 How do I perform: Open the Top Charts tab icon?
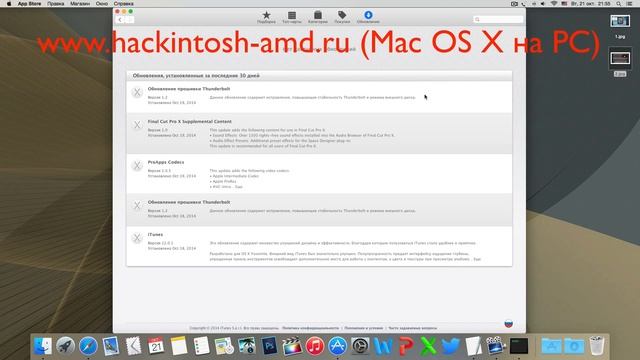[x=292, y=16]
